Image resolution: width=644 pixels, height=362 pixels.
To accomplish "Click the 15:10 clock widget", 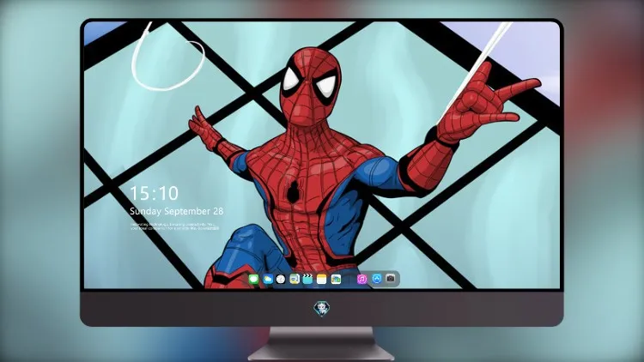I will point(154,193).
